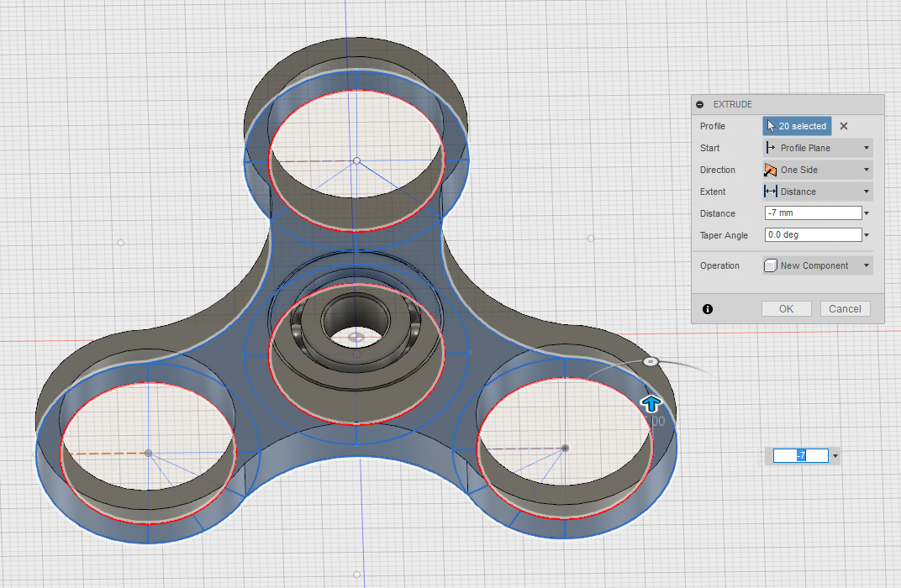
Task: Expand the Taper Angle dropdown arrow
Action: (865, 235)
